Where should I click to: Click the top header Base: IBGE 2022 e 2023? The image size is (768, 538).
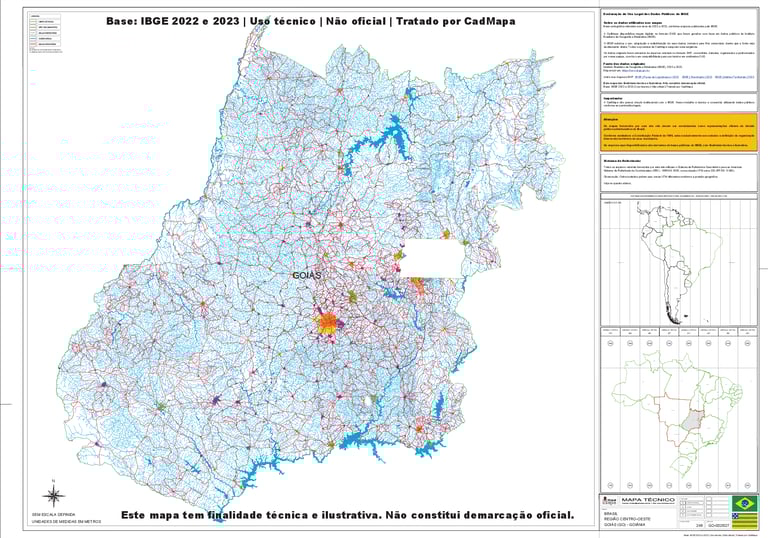[173, 22]
